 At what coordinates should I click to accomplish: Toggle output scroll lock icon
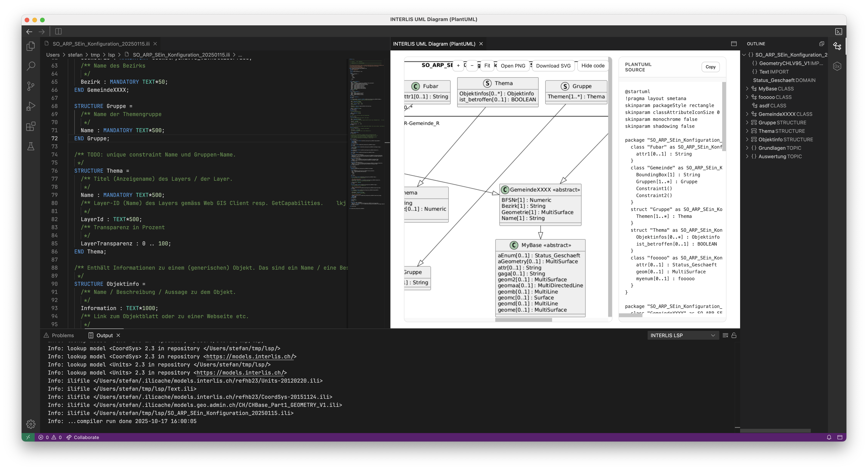[x=734, y=335]
